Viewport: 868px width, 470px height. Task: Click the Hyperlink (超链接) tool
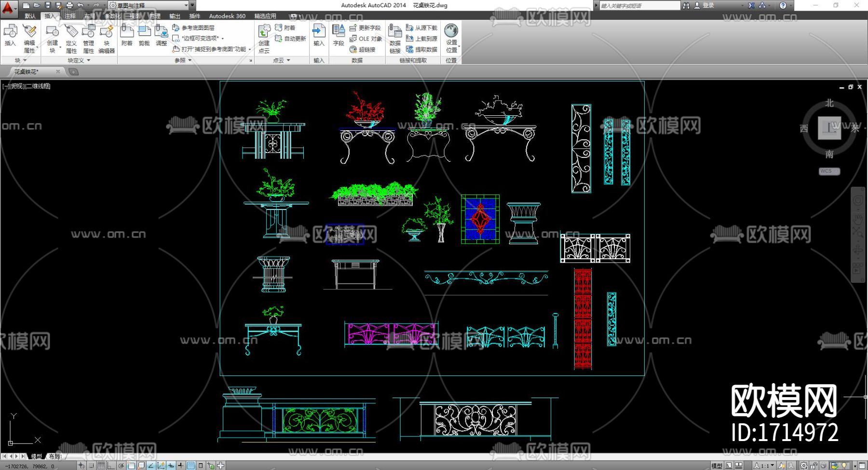click(363, 49)
